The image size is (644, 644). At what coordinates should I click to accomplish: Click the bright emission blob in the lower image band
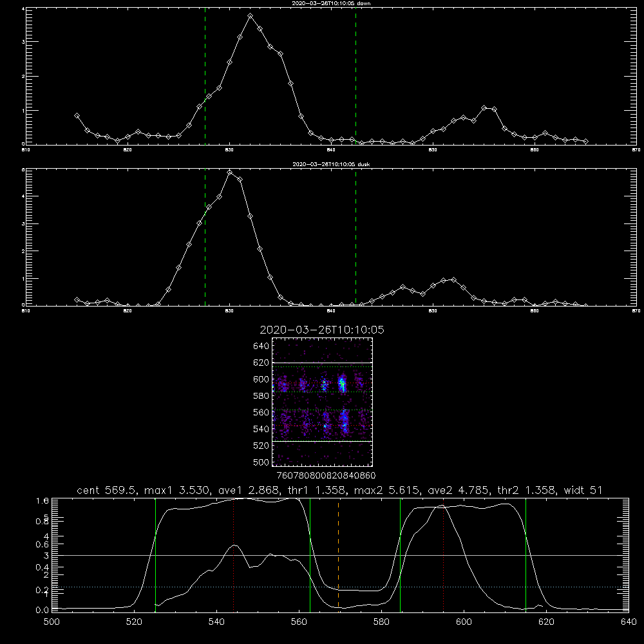(x=344, y=422)
